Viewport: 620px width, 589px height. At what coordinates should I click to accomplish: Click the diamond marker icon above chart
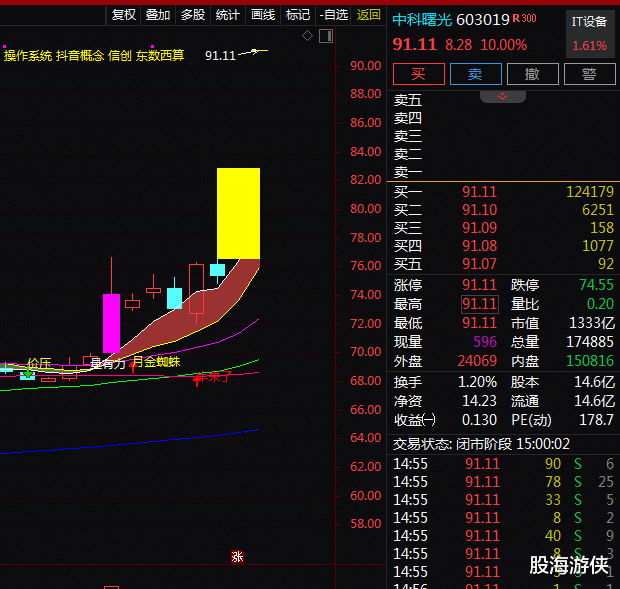[x=308, y=36]
